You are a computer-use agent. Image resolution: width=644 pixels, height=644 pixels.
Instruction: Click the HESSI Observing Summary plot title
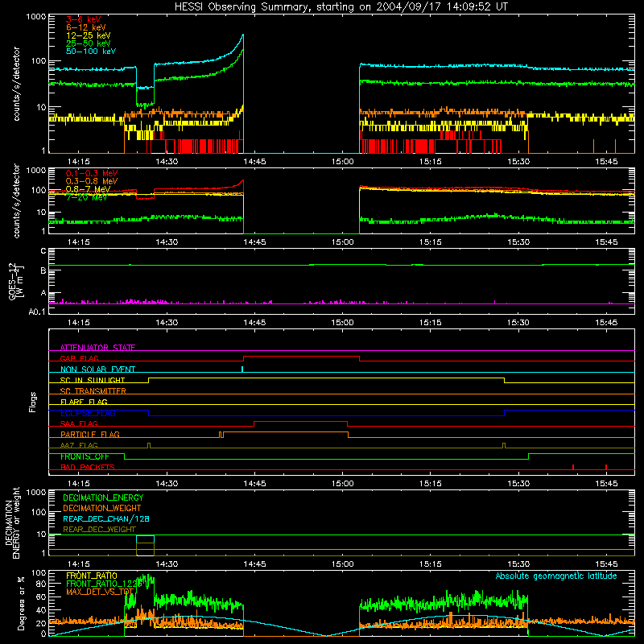pyautogui.click(x=341, y=7)
